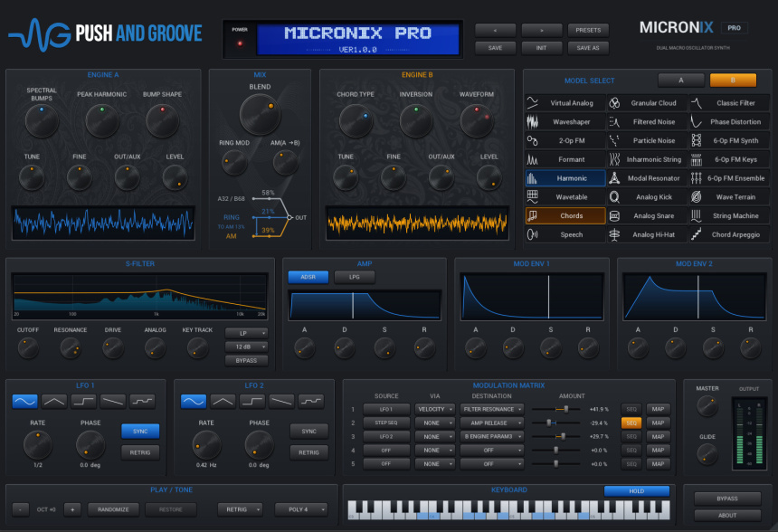Select the Classic Filter model icon

pyautogui.click(x=697, y=103)
